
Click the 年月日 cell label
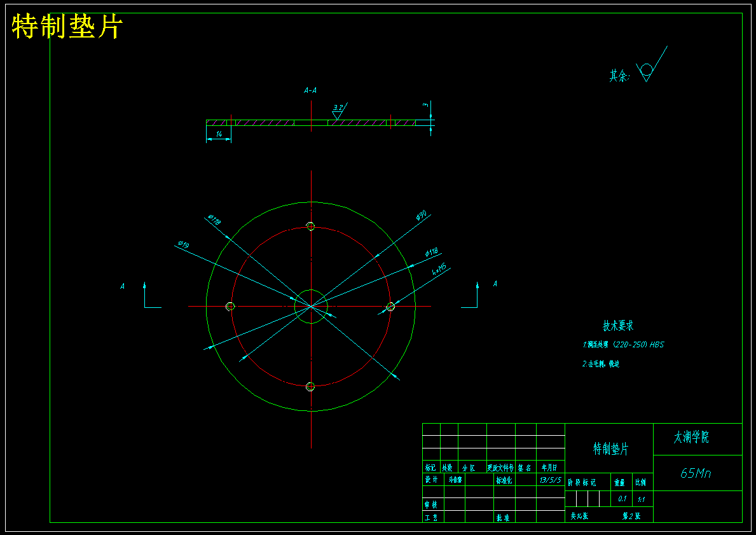click(549, 468)
